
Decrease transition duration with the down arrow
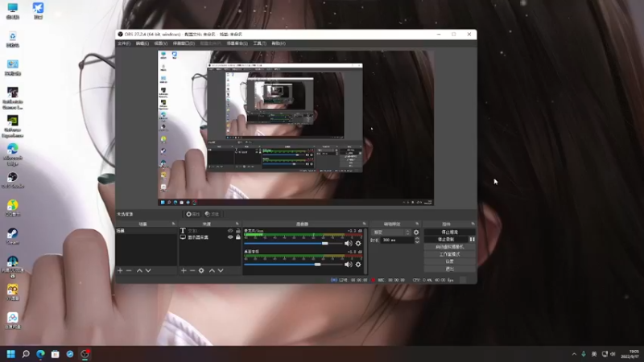pos(417,242)
